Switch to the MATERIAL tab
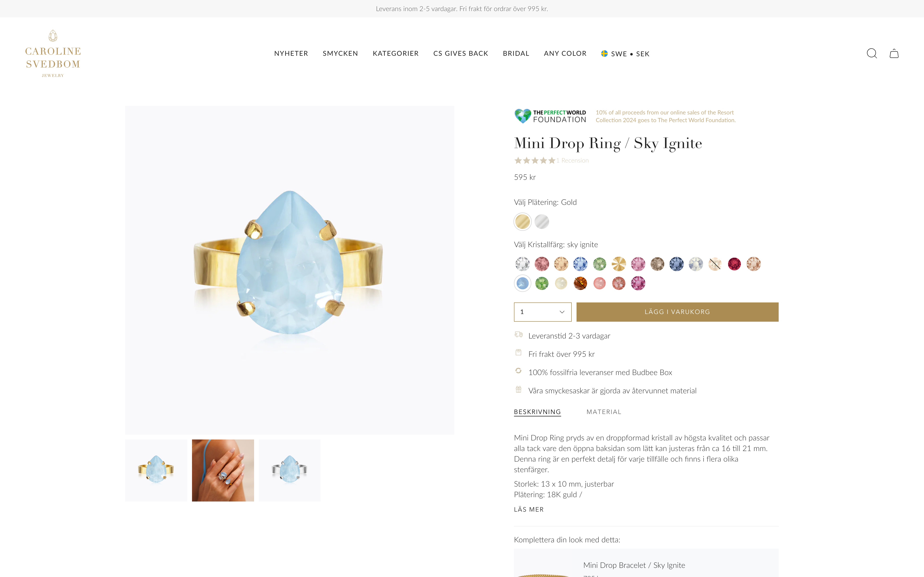 click(x=604, y=412)
